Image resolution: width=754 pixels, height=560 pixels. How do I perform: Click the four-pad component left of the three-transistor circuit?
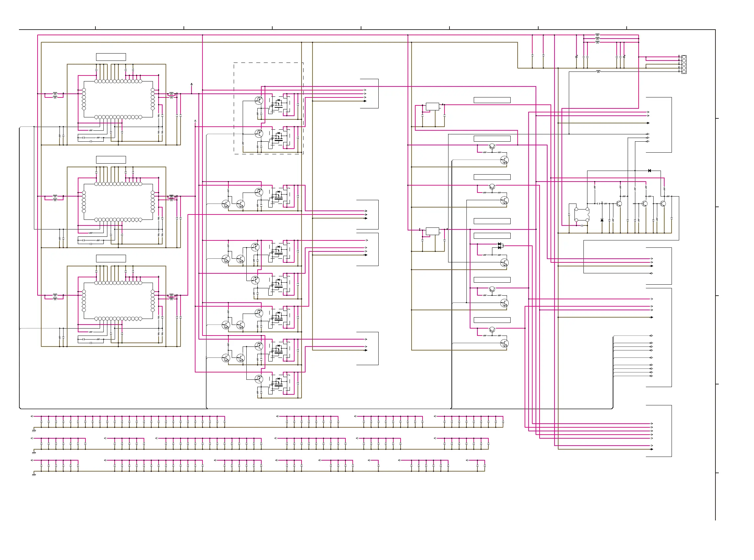(x=581, y=214)
